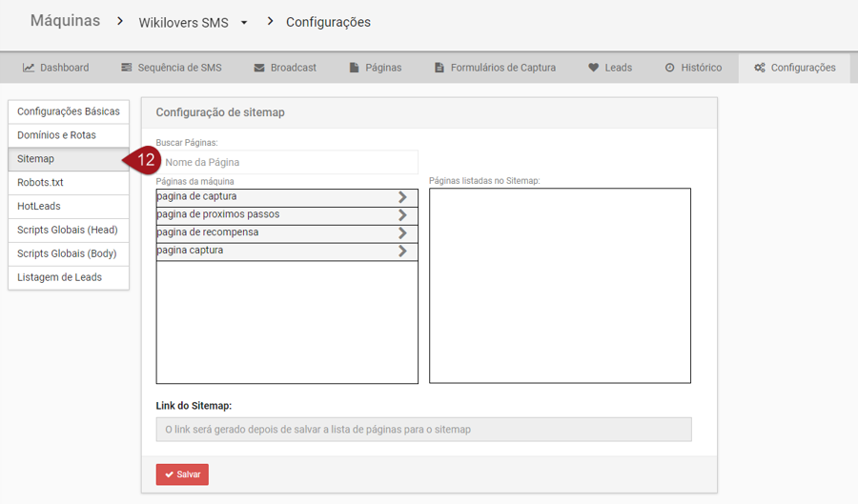Open the Configurações tab
This screenshot has height=504, width=858.
tap(794, 68)
